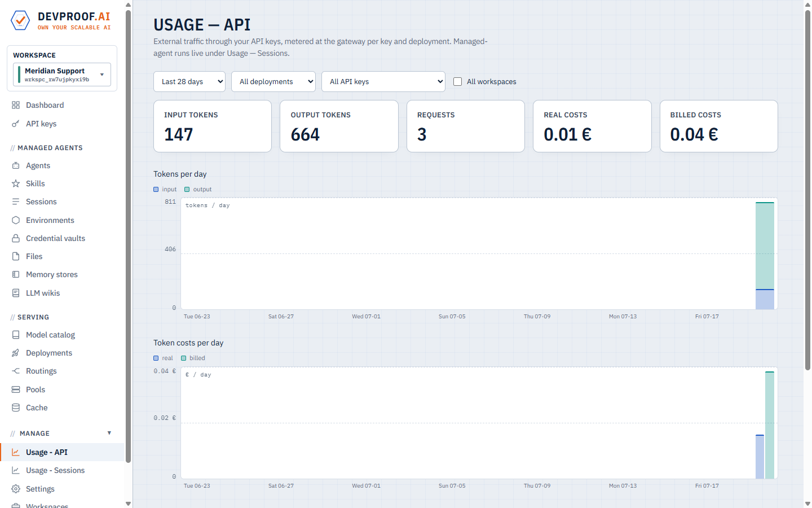Click the Real Costs 0.01 € card

point(592,126)
